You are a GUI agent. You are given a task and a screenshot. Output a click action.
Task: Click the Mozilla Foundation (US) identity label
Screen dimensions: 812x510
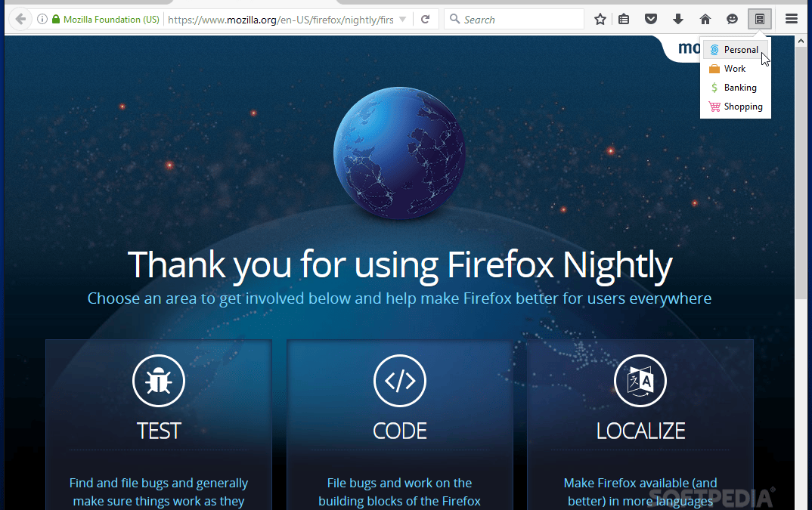coord(111,19)
